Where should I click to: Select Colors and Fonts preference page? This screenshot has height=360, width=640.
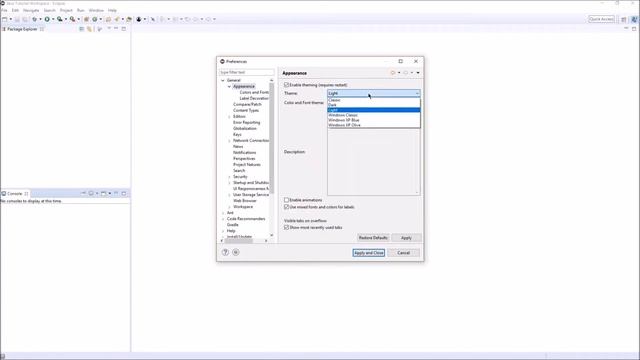point(254,92)
